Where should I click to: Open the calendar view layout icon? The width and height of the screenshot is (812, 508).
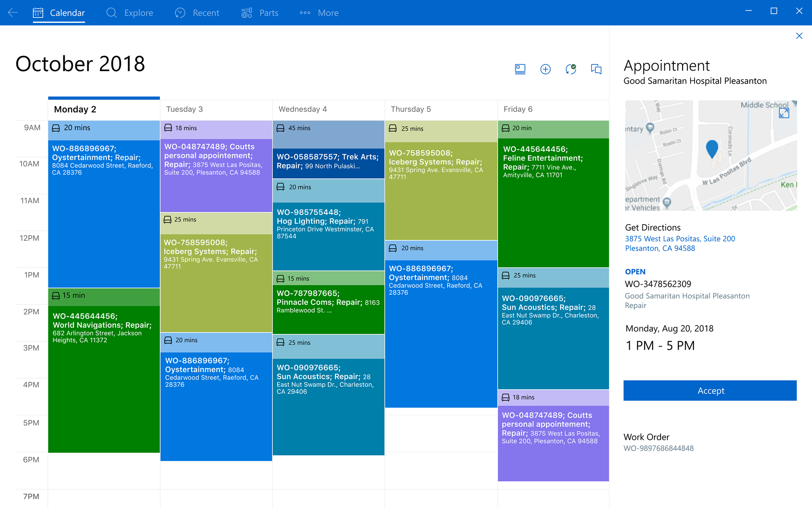(x=520, y=69)
